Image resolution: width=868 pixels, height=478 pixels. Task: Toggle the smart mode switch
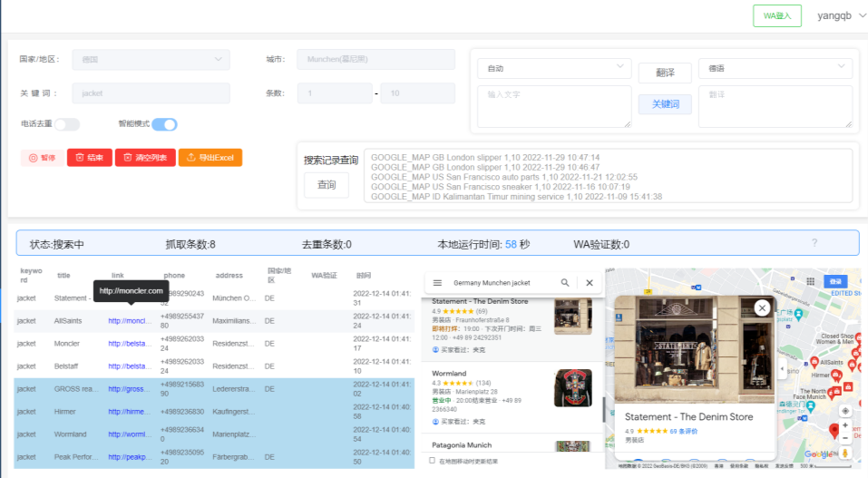point(164,124)
